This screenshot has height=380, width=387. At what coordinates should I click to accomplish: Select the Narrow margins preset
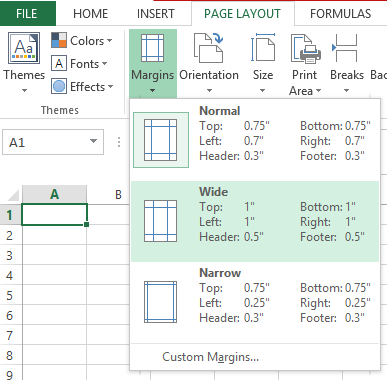[x=255, y=302]
